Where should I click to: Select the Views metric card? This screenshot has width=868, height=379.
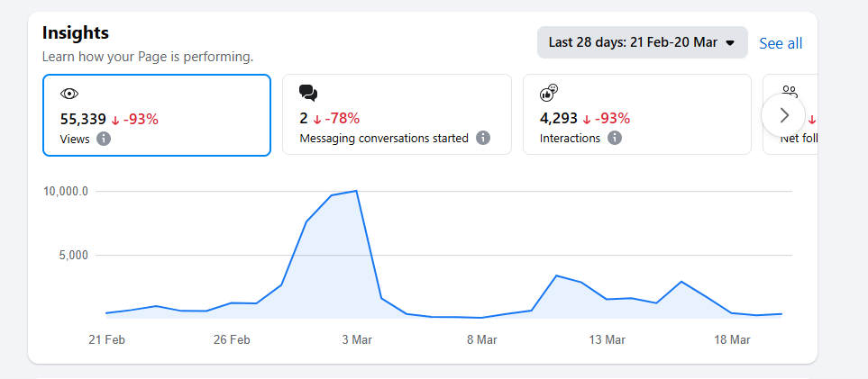(156, 114)
